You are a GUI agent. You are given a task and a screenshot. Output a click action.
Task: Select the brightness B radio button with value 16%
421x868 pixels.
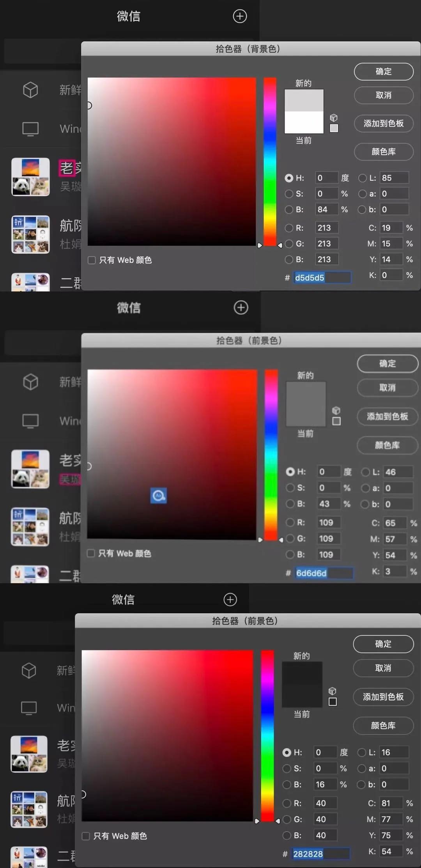click(x=287, y=784)
